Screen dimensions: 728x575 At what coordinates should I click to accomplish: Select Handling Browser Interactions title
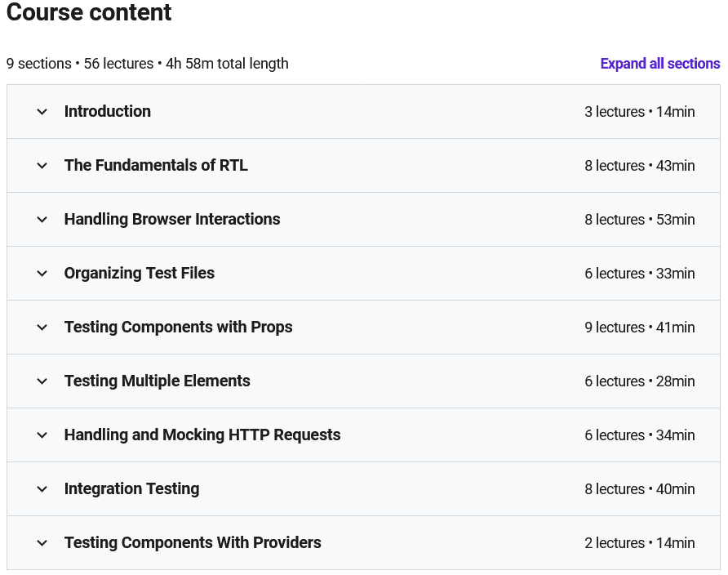171,219
